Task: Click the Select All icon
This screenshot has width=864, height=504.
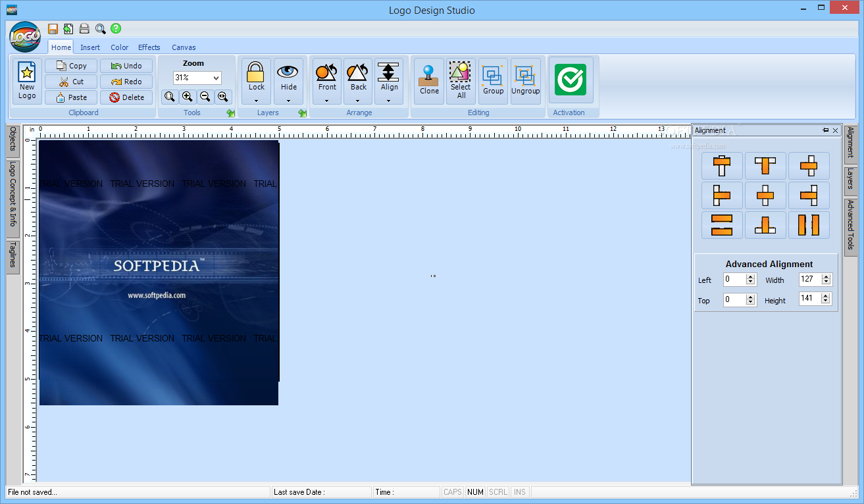Action: (461, 81)
